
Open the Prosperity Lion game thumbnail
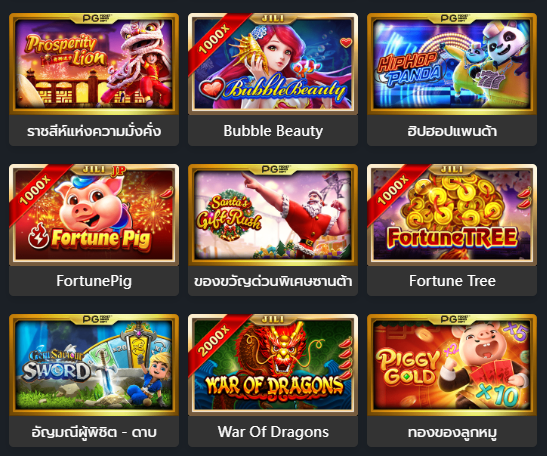click(x=94, y=64)
